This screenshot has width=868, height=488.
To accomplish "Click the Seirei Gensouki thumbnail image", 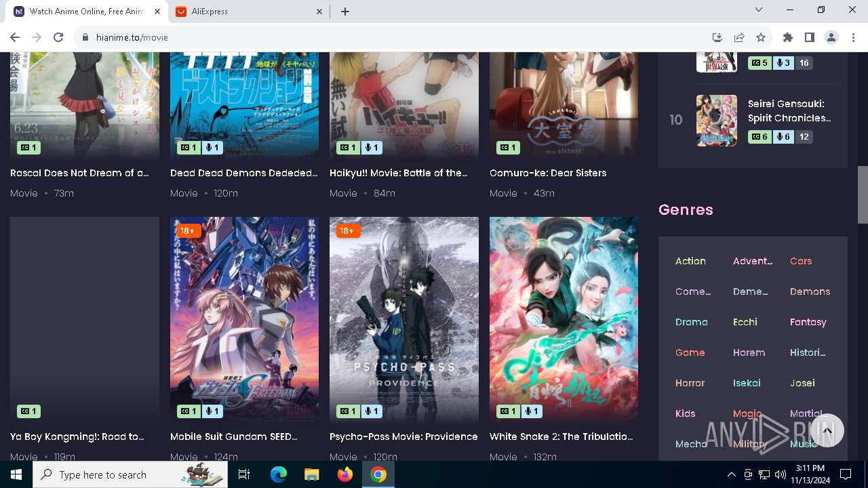I will point(717,121).
